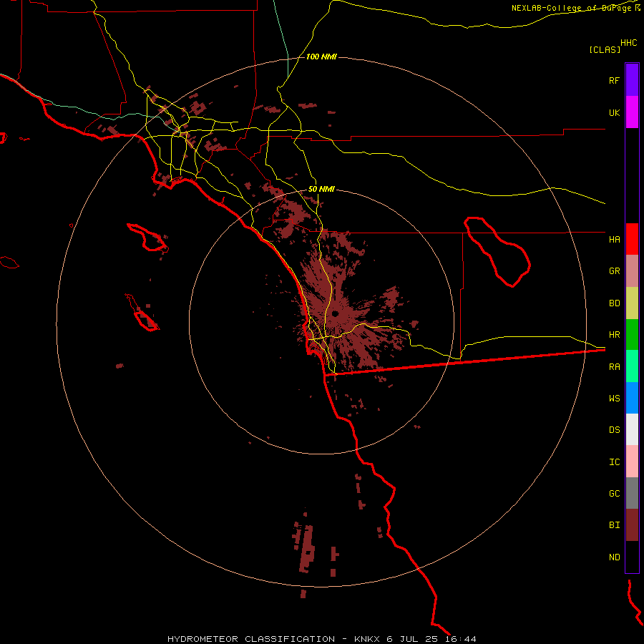Screen dimensions: 644x644
Task: Click the '16:44' timestamp
Action: (462, 639)
